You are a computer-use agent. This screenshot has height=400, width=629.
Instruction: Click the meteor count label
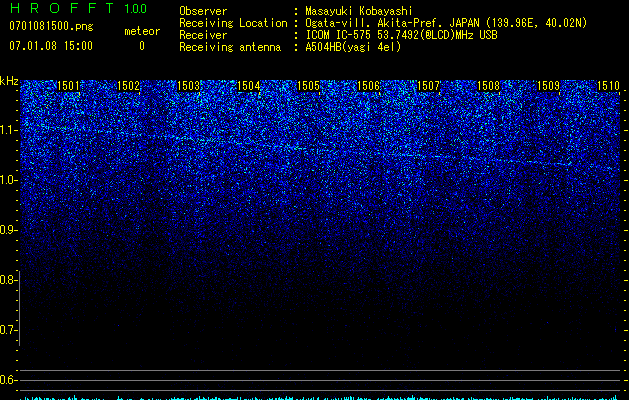click(x=142, y=31)
